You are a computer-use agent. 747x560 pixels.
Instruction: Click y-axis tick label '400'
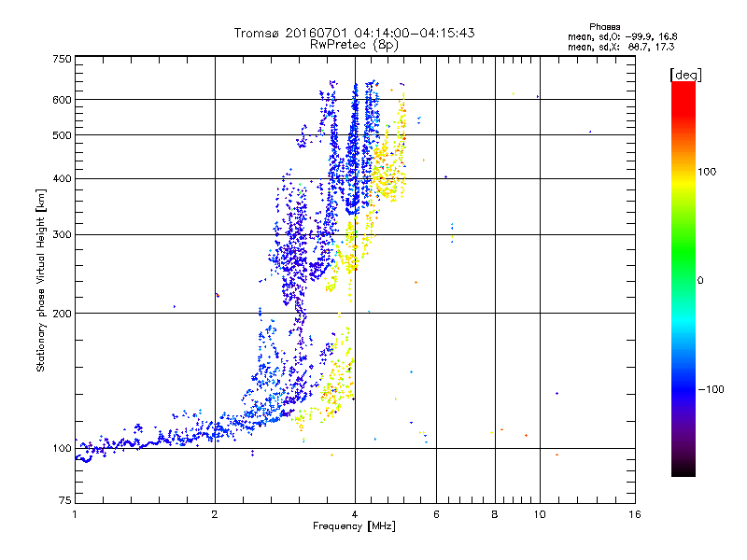tap(62, 178)
